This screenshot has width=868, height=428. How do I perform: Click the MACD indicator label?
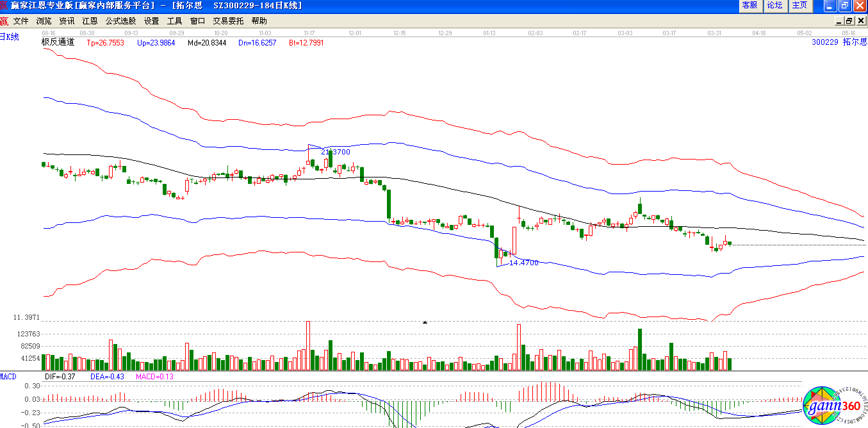(8, 376)
